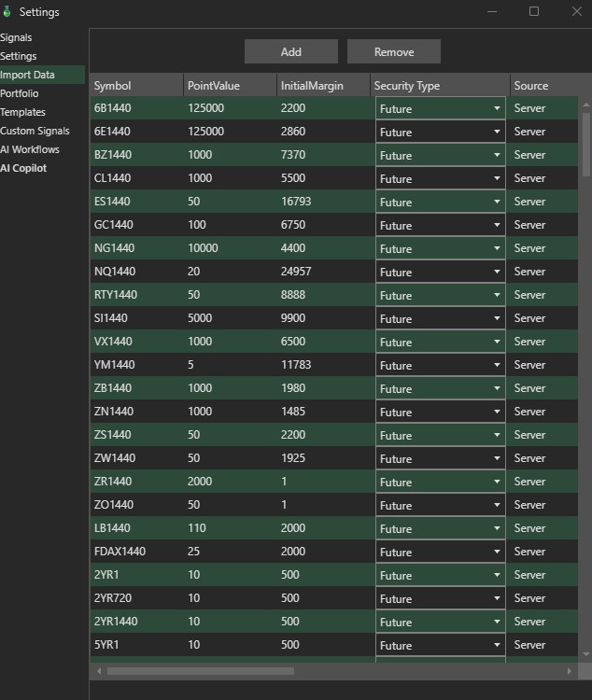The image size is (592, 700).
Task: Change Security Type of ES1440 row
Action: pyautogui.click(x=440, y=202)
